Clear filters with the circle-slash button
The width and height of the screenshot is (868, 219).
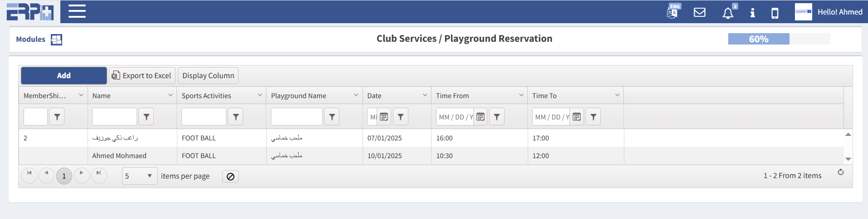pos(230,176)
